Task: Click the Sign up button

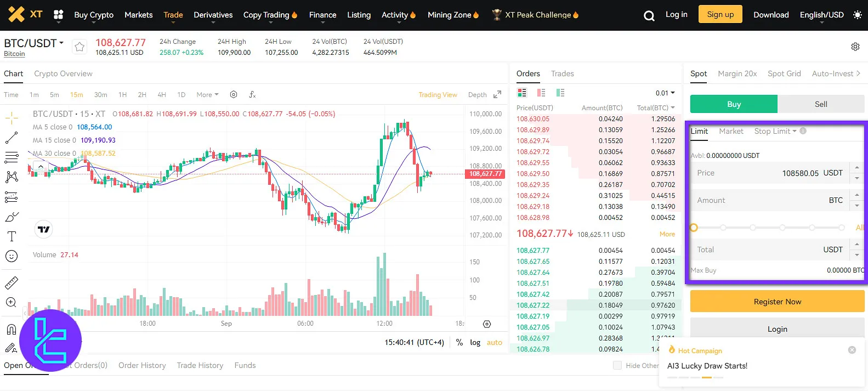Action: [720, 14]
